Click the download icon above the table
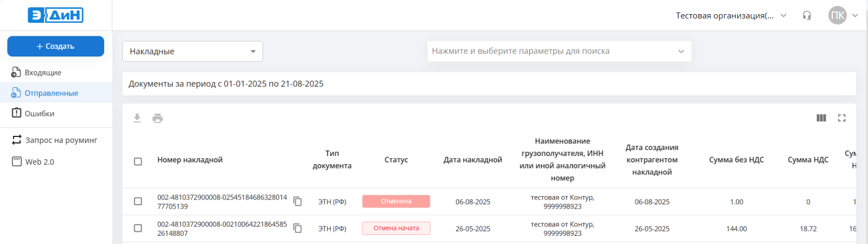This screenshot has height=244, width=868. [137, 118]
